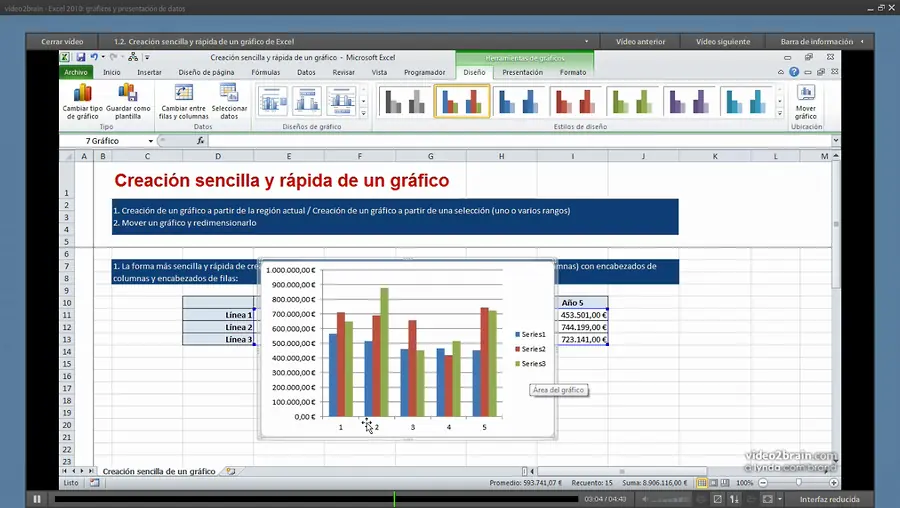Expand the chart layouts gallery
Screen dimensions: 900x508
[x=363, y=114]
